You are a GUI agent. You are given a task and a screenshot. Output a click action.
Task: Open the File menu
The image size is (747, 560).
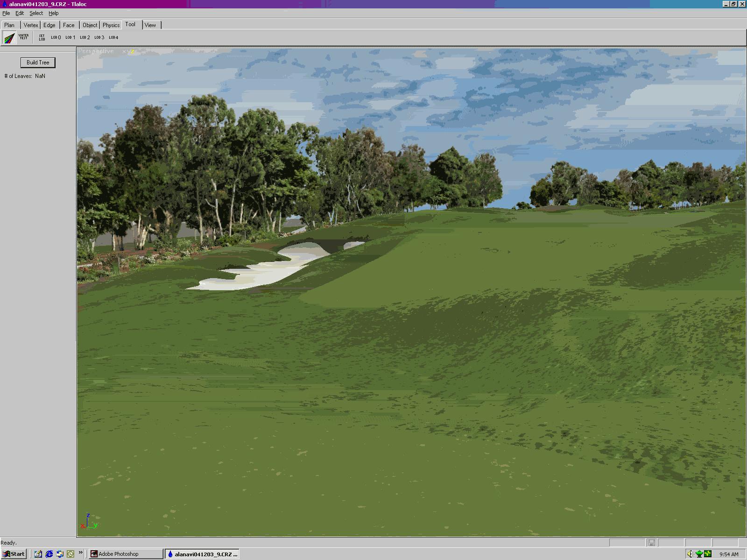(x=6, y=13)
